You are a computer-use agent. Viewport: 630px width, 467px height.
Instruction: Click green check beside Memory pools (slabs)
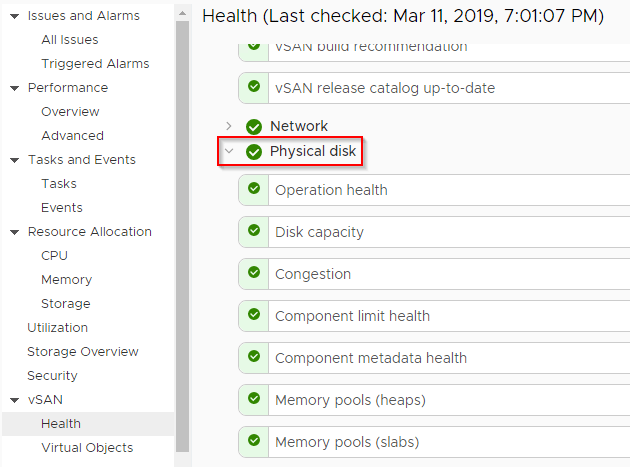[x=254, y=441]
